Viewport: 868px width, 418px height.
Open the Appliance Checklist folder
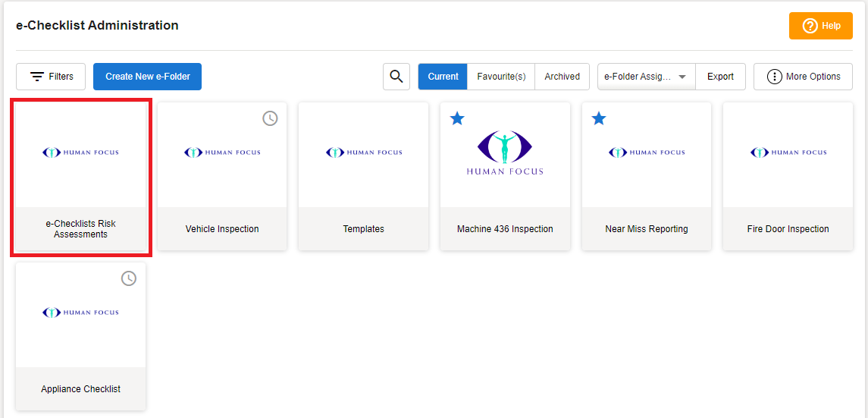click(81, 337)
